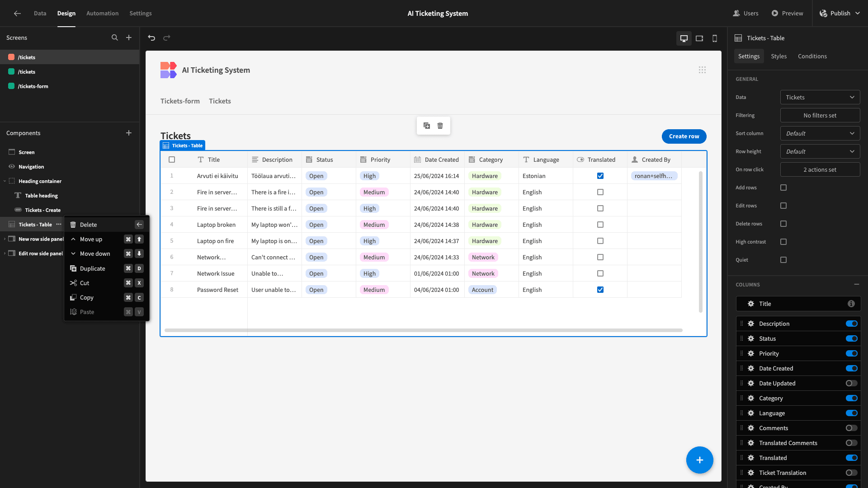The height and width of the screenshot is (488, 868).
Task: Switch to mobile preview device icon
Action: coord(715,38)
